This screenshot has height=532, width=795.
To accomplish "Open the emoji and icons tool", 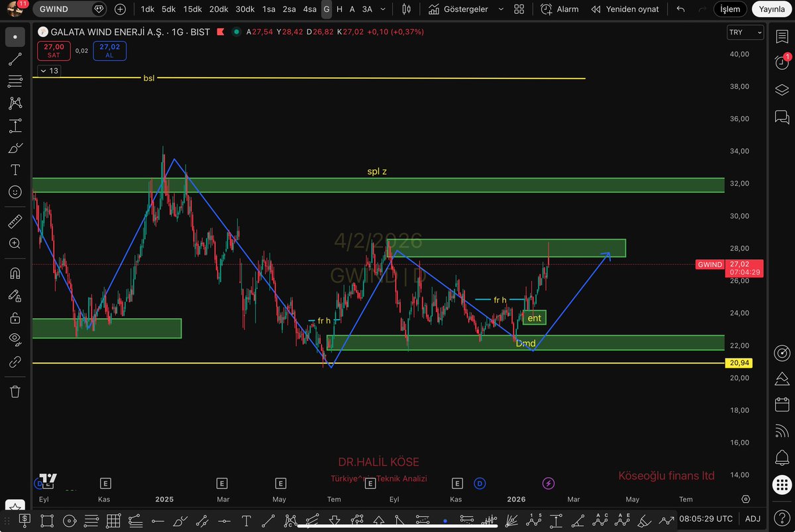I will click(x=15, y=191).
